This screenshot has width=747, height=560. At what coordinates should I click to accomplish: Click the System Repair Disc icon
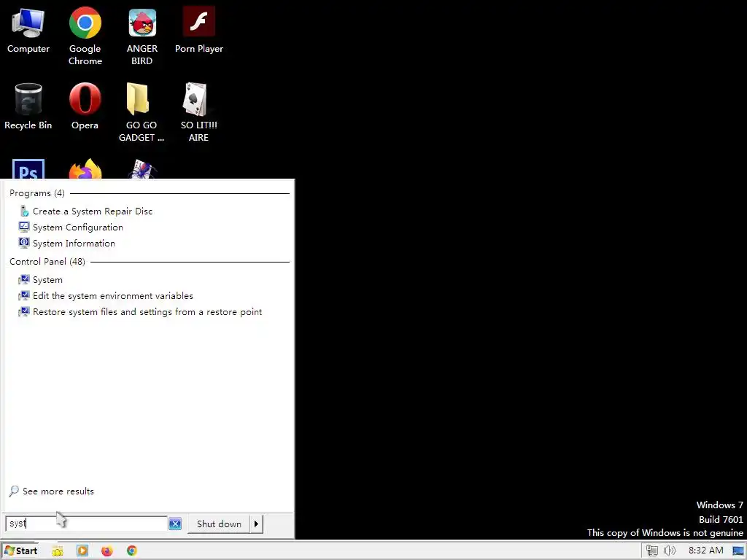pos(24,211)
